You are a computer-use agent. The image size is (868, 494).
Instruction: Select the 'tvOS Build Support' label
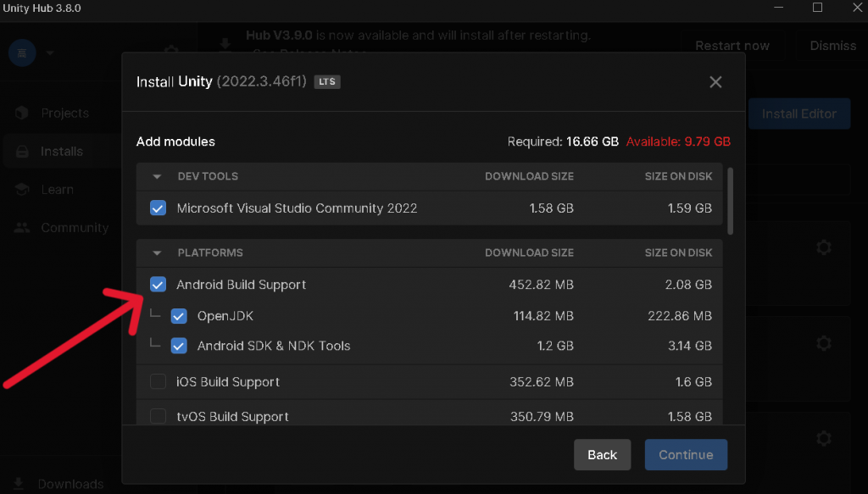[x=232, y=417]
